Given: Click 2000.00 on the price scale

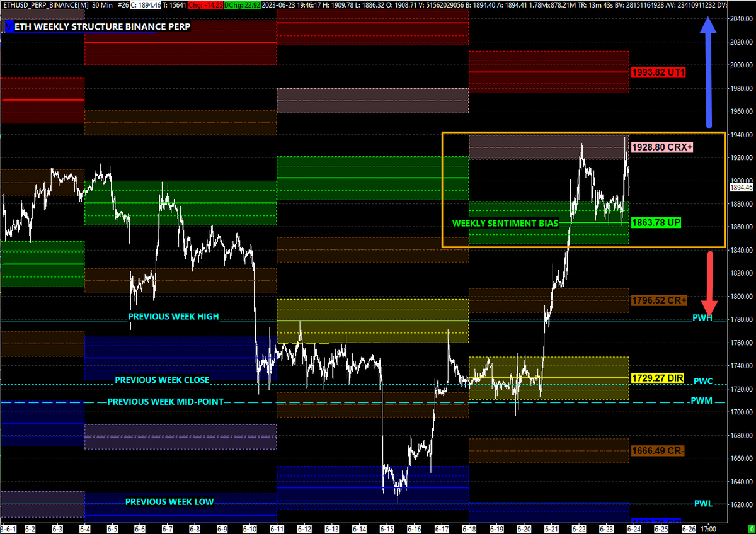Looking at the screenshot, I should click(742, 65).
